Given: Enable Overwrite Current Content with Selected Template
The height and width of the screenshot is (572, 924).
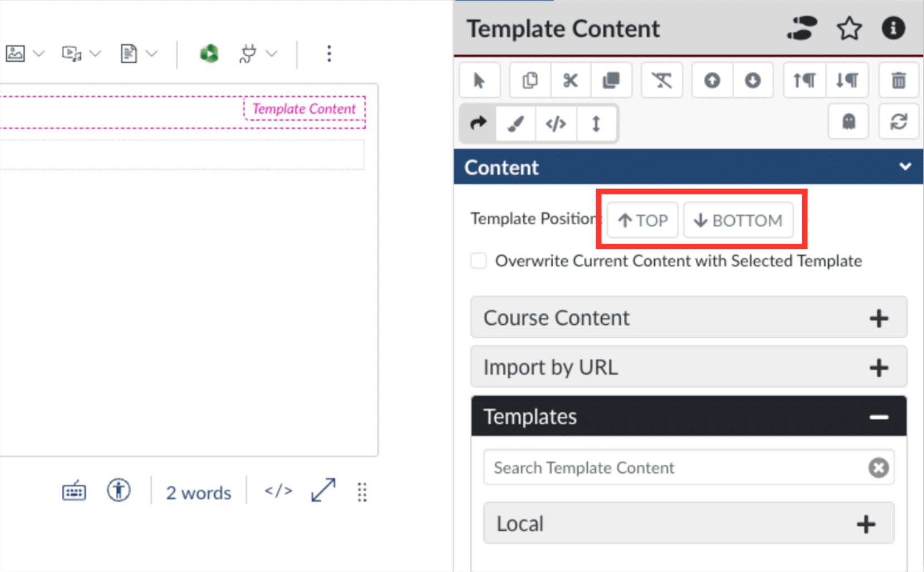Looking at the screenshot, I should (478, 260).
